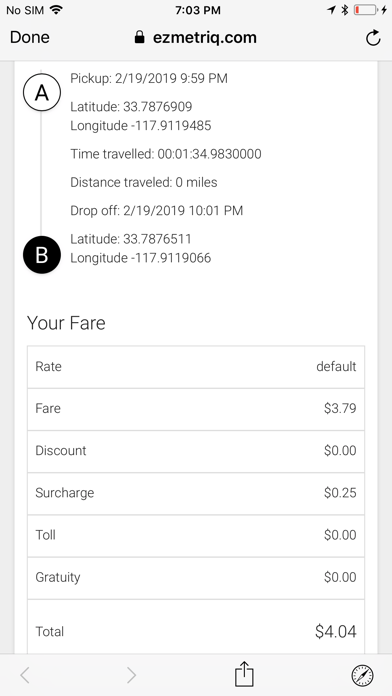
Task: Tap Done to close browser view
Action: (x=30, y=37)
